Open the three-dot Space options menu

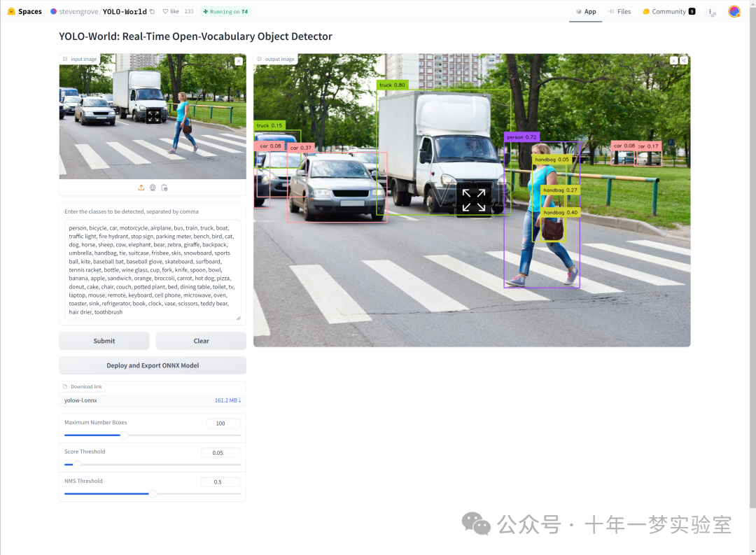click(x=712, y=12)
